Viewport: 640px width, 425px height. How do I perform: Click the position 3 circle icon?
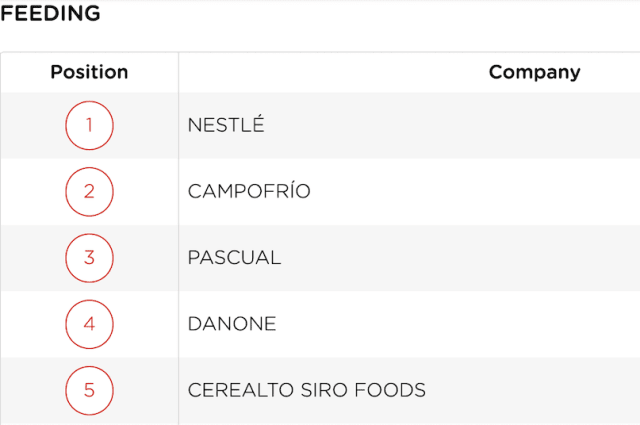pos(89,258)
